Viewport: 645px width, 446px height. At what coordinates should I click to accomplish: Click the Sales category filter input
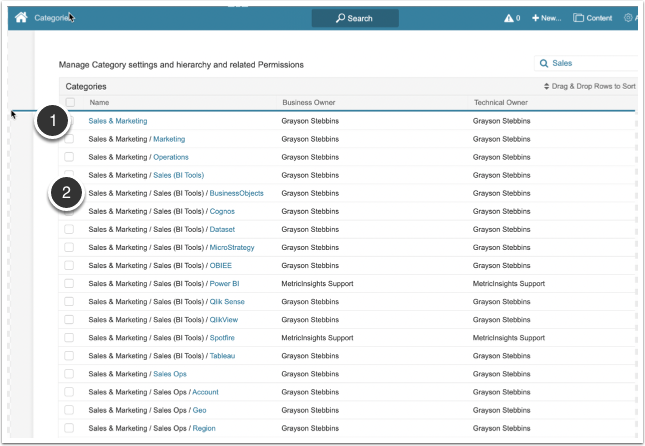590,63
